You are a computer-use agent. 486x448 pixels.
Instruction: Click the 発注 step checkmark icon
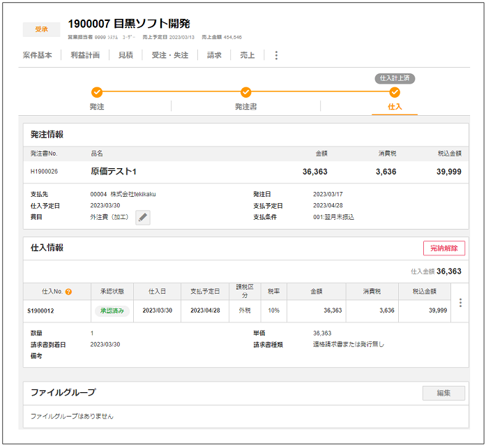point(97,92)
